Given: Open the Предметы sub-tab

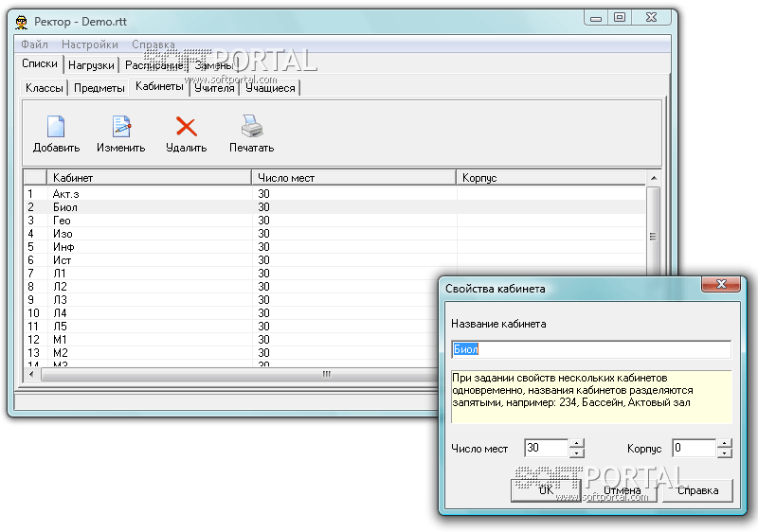Looking at the screenshot, I should [x=99, y=88].
